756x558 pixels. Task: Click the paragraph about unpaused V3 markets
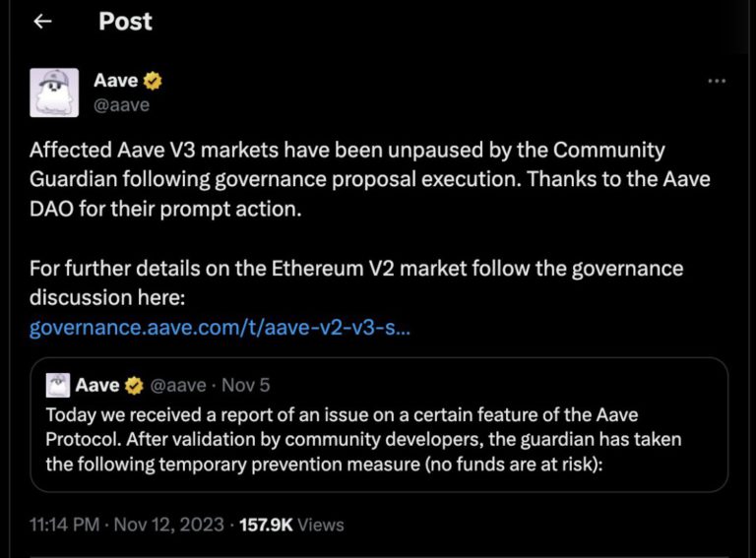[x=369, y=179]
